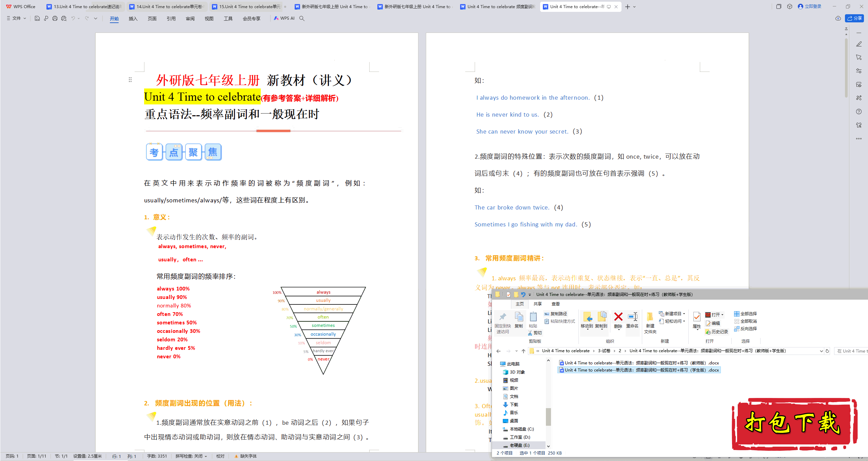
Task: Click the cube icon beside login
Action: pyautogui.click(x=790, y=6)
